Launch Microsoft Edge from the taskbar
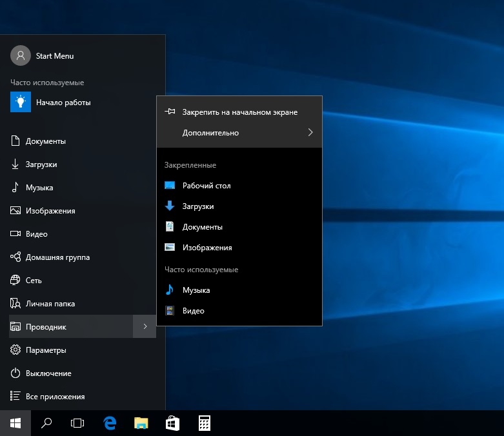This screenshot has height=436, width=504. coord(110,423)
